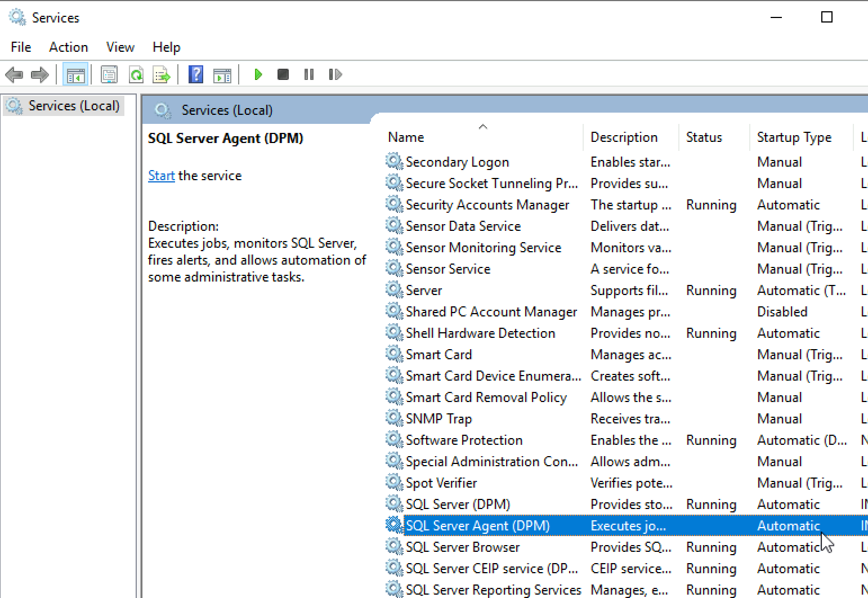Click the green Start Service icon
Screen dimensions: 868x598
pos(258,74)
